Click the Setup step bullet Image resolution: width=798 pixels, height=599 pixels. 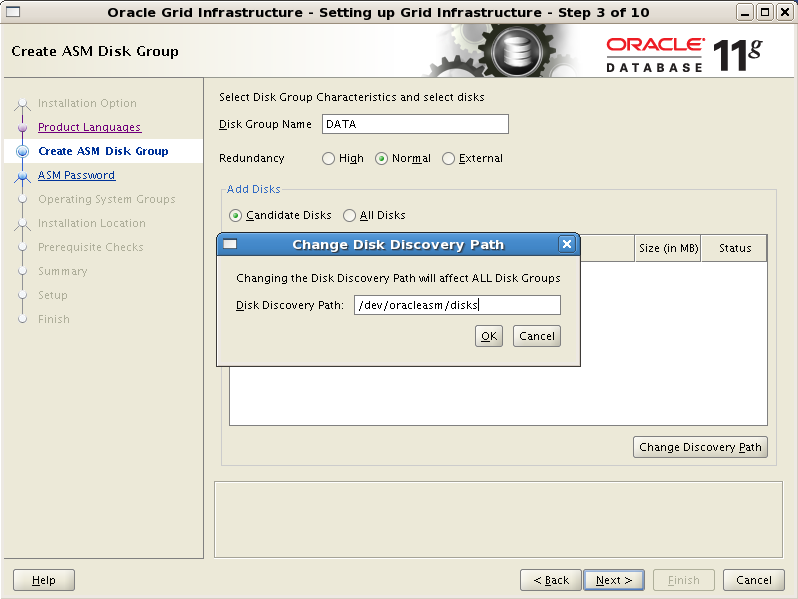pos(22,295)
